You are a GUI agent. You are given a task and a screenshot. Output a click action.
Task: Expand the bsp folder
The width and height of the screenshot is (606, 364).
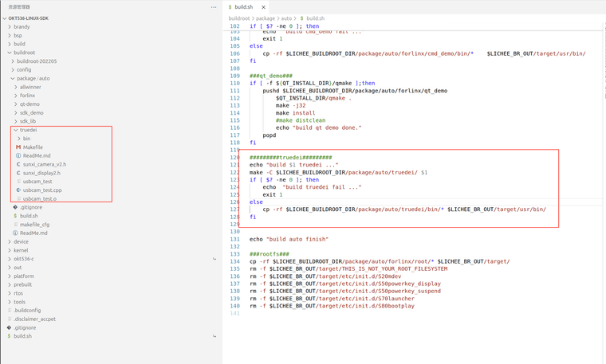click(15, 35)
